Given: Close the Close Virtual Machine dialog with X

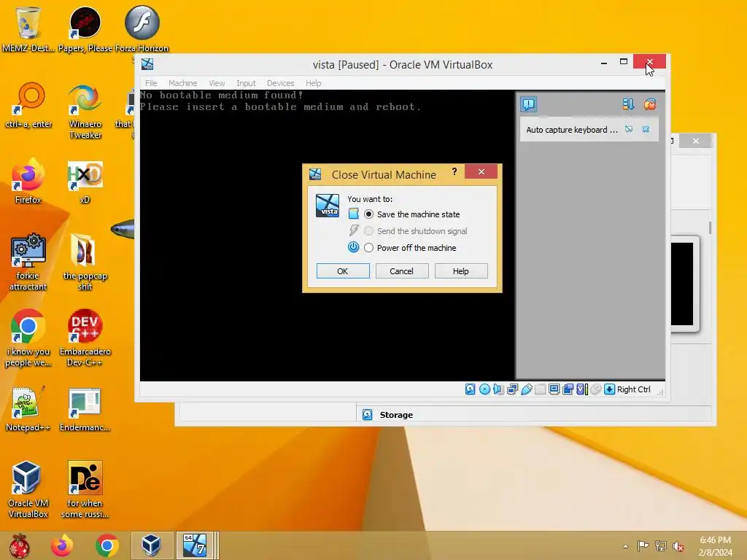Looking at the screenshot, I should pyautogui.click(x=481, y=171).
